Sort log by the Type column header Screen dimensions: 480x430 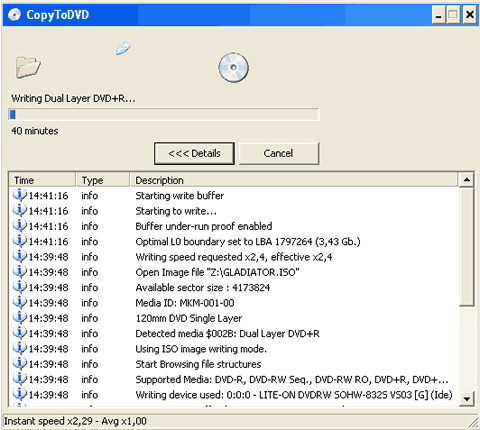(x=103, y=180)
